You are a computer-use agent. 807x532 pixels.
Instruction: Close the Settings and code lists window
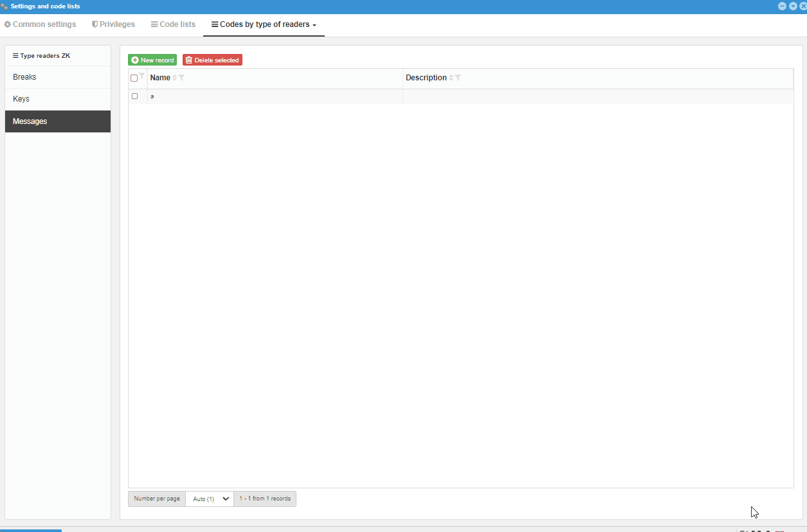coord(803,6)
